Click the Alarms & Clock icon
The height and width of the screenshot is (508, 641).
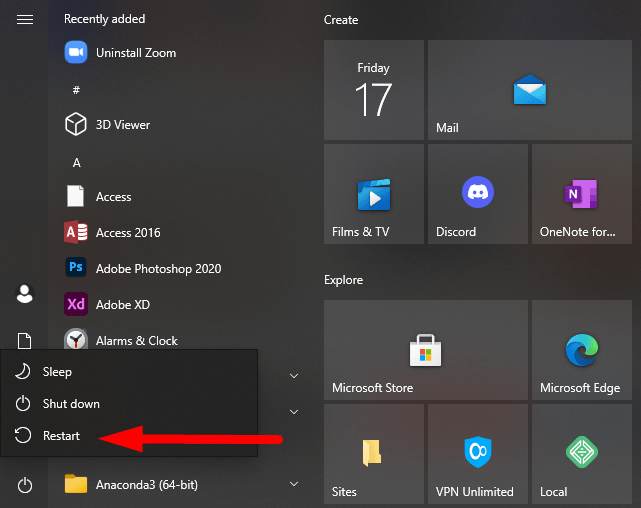click(76, 339)
